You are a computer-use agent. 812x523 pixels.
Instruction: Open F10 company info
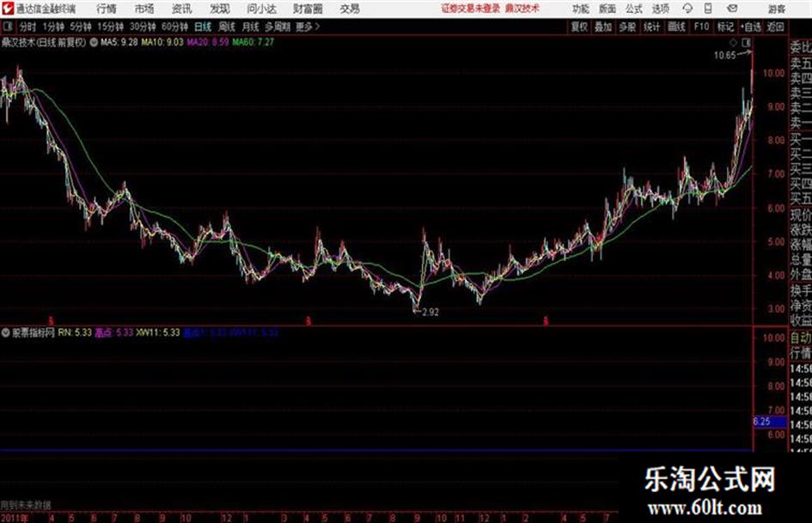click(701, 27)
